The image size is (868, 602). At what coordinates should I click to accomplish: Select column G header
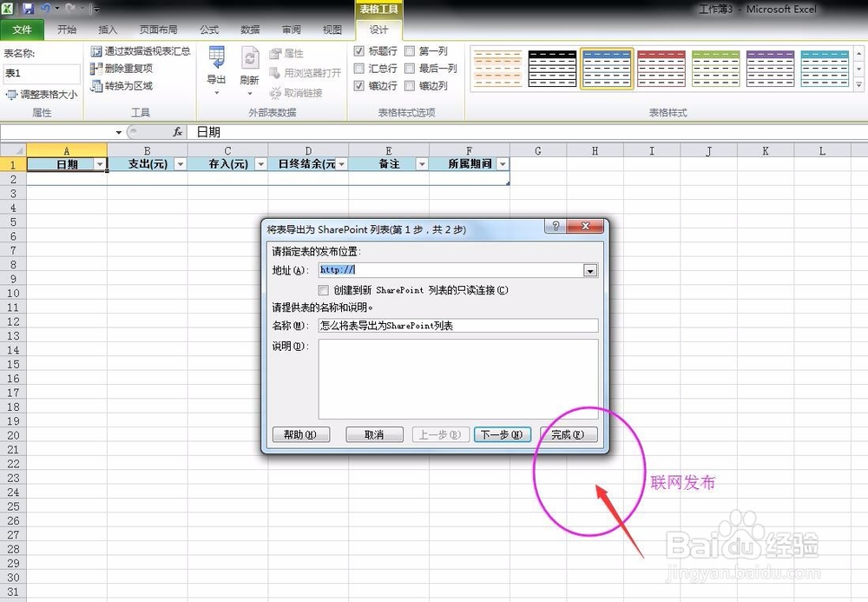[538, 150]
